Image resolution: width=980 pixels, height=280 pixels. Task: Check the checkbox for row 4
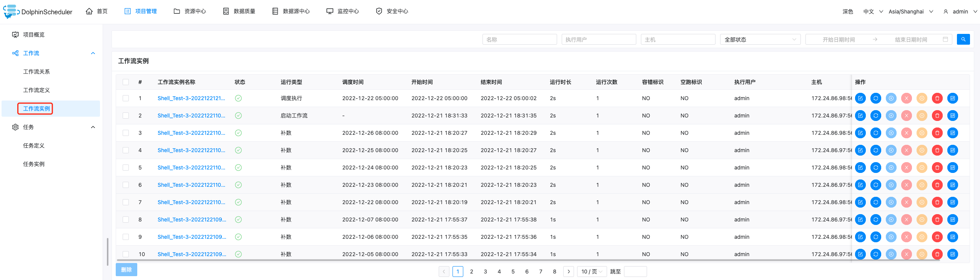126,150
